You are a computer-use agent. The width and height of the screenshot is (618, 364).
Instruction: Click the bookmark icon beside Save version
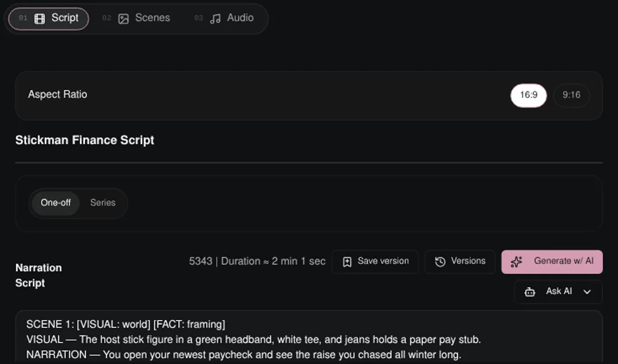coord(347,262)
